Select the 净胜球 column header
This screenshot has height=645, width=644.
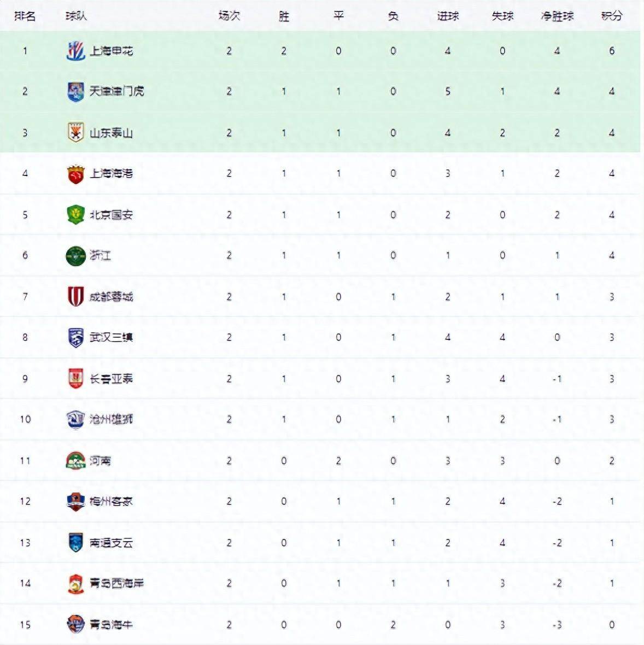pos(557,16)
